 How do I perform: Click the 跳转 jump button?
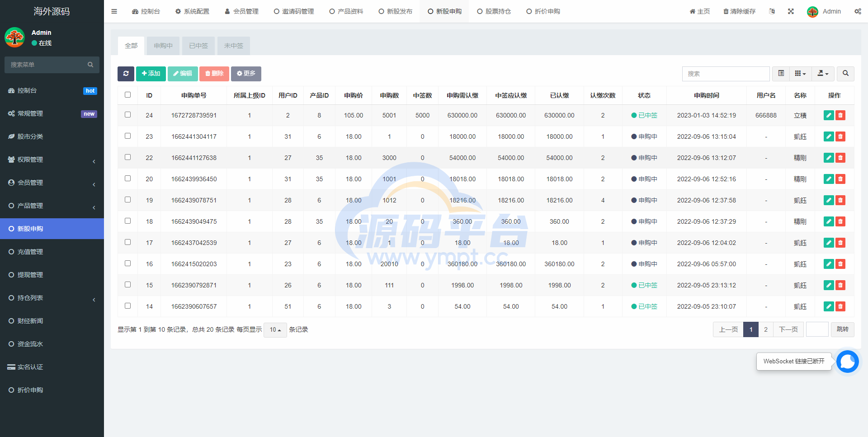coord(843,329)
